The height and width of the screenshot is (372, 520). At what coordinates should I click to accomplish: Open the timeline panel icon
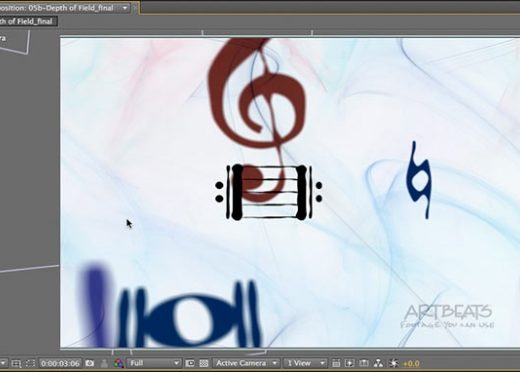point(364,363)
